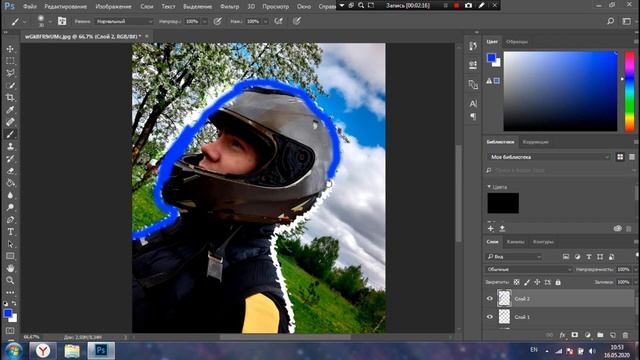Screen dimensions: 640x360
Task: Open Yandex browser from taskbar
Action: point(42,351)
